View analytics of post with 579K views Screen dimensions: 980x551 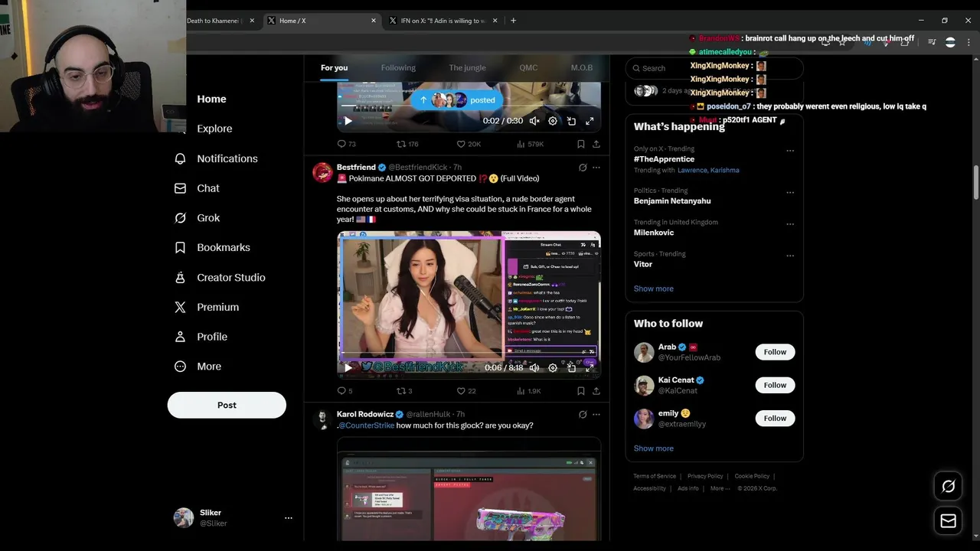click(530, 144)
